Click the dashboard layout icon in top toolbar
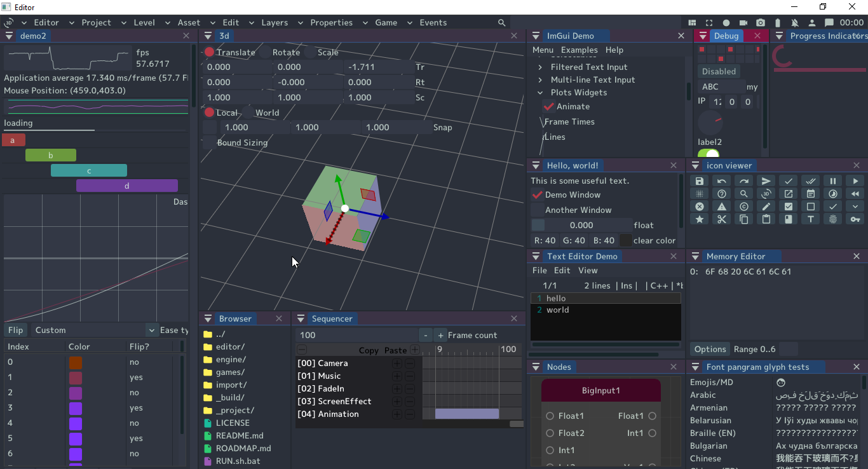The image size is (868, 469). pos(692,22)
